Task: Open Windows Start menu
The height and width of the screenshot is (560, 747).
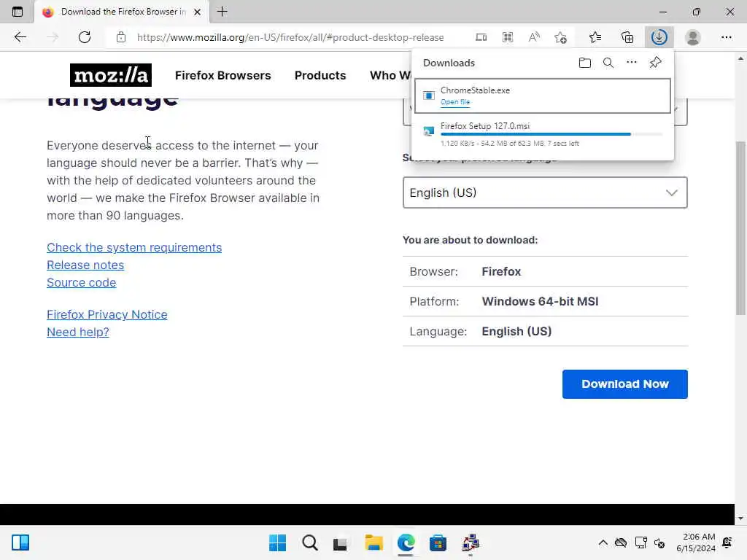Action: (277, 542)
